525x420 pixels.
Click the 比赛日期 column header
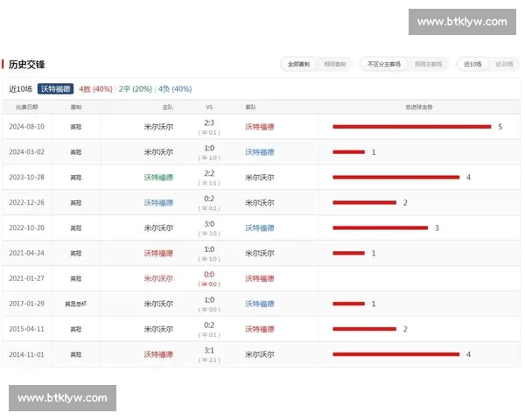(x=27, y=107)
